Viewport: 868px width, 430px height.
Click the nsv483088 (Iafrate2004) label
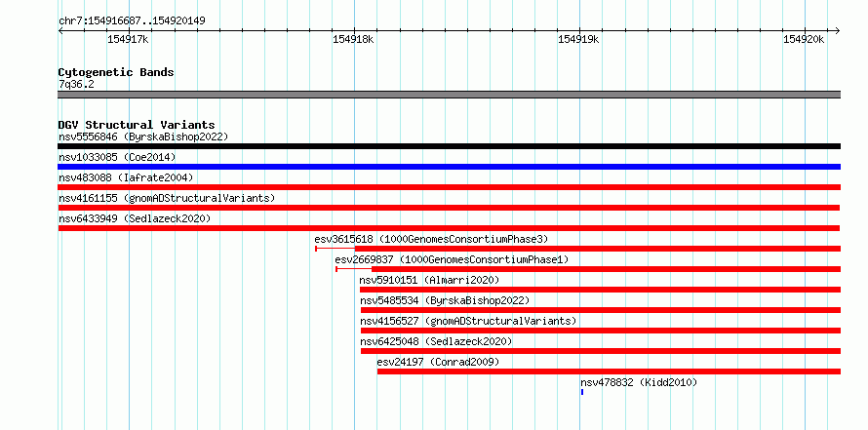126,177
